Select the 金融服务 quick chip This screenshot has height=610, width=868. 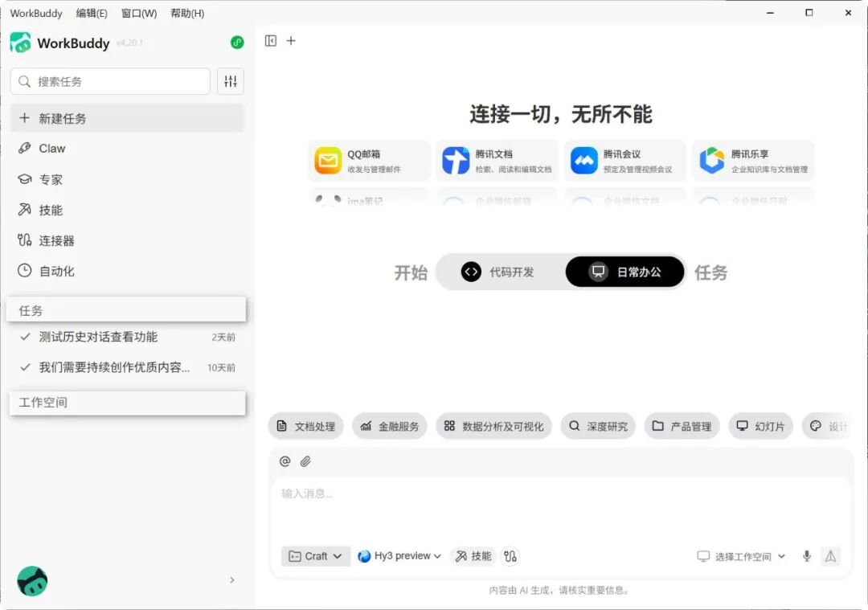point(390,426)
